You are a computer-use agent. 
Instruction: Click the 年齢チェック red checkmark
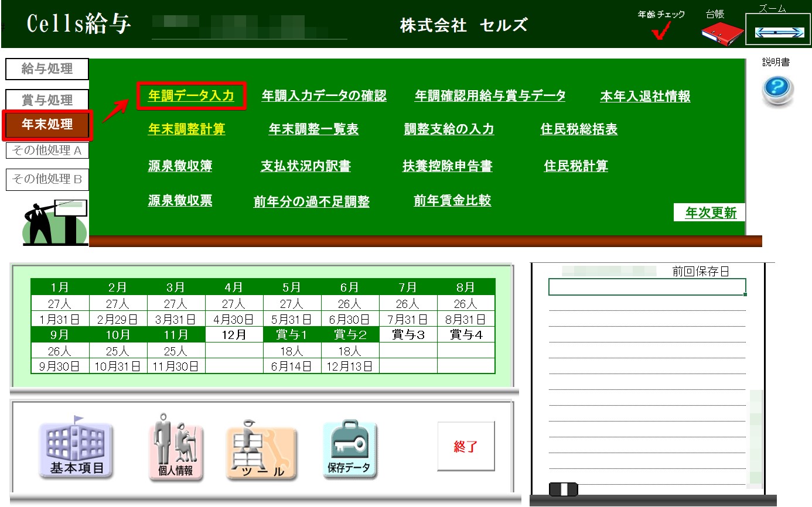(661, 32)
